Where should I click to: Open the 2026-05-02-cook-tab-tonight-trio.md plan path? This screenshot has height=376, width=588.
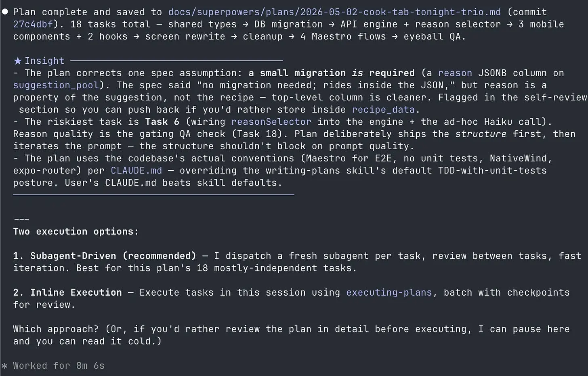pyautogui.click(x=334, y=12)
